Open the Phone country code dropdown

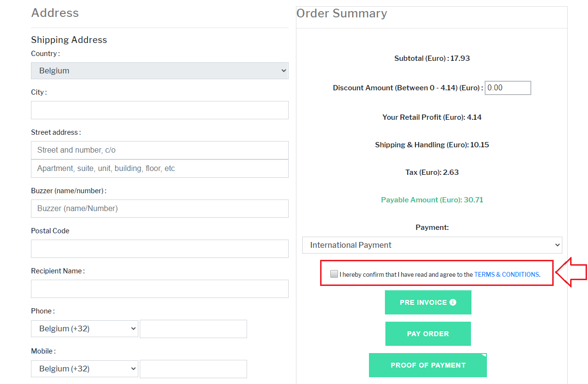(x=85, y=328)
